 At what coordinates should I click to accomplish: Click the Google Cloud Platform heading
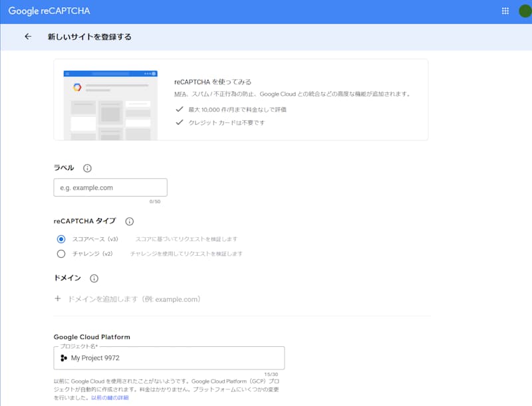point(92,337)
